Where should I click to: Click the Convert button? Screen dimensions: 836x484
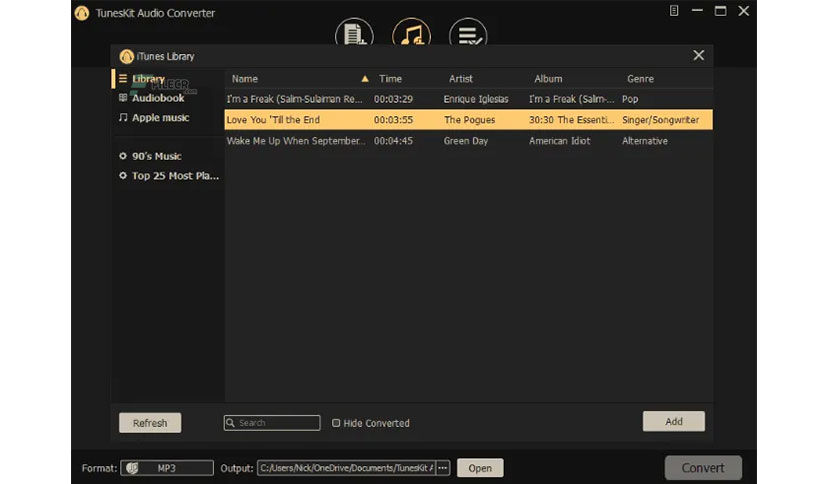[703, 467]
